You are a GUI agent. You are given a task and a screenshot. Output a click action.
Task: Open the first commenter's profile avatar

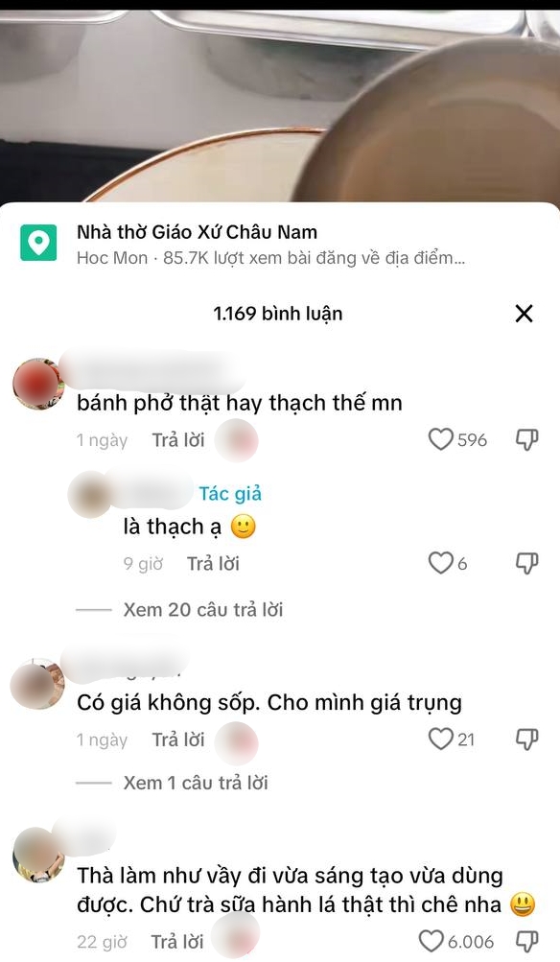(x=38, y=384)
